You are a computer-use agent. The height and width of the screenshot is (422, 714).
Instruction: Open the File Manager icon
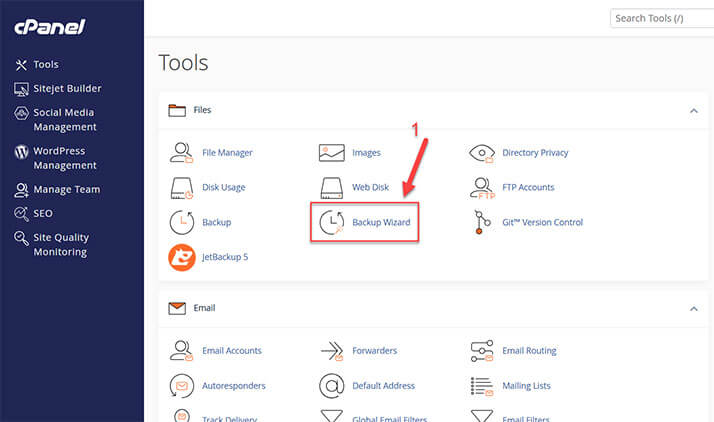(182, 153)
